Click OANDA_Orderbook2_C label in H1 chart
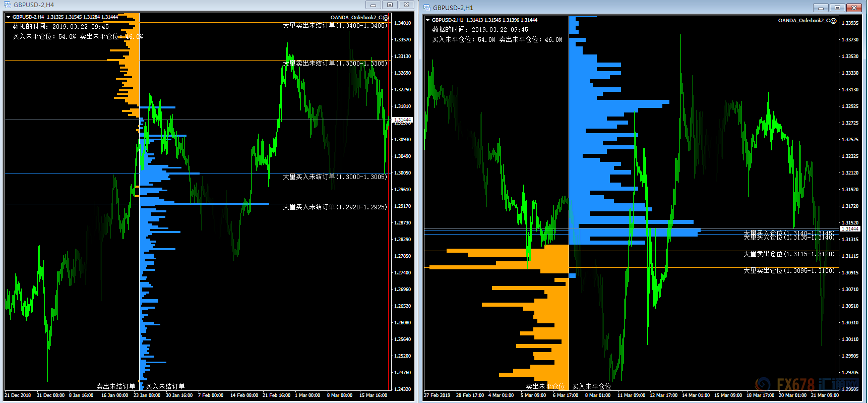This screenshot has width=868, height=403. click(x=804, y=20)
